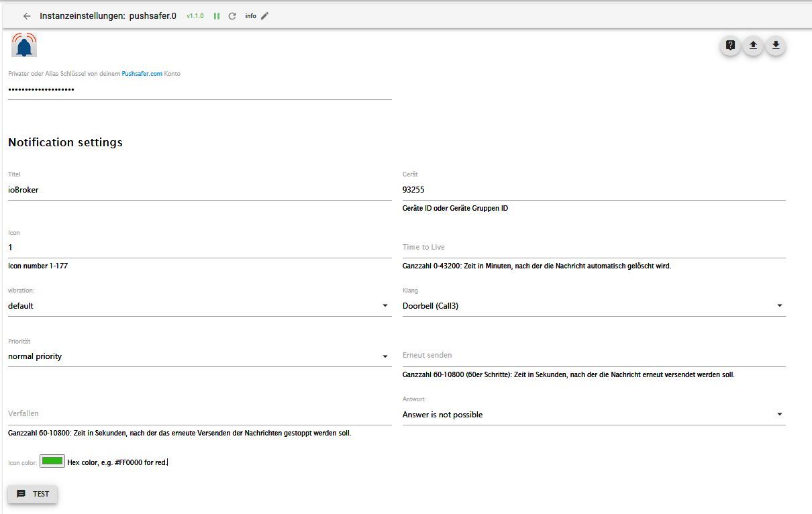Click into the Gerät ID field
The height and width of the screenshot is (514, 812).
click(x=593, y=190)
